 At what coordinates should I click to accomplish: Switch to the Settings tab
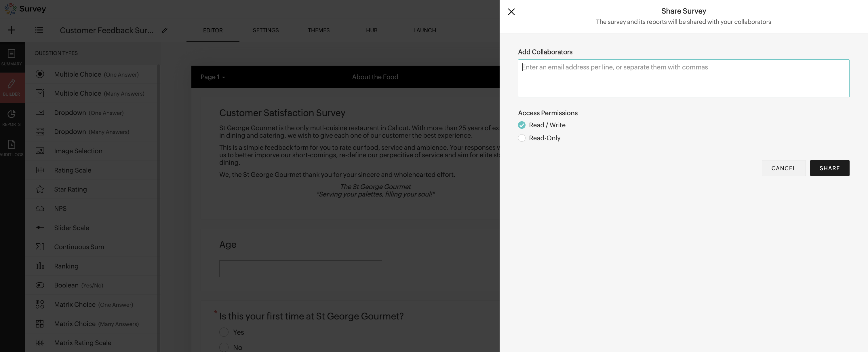point(266,30)
